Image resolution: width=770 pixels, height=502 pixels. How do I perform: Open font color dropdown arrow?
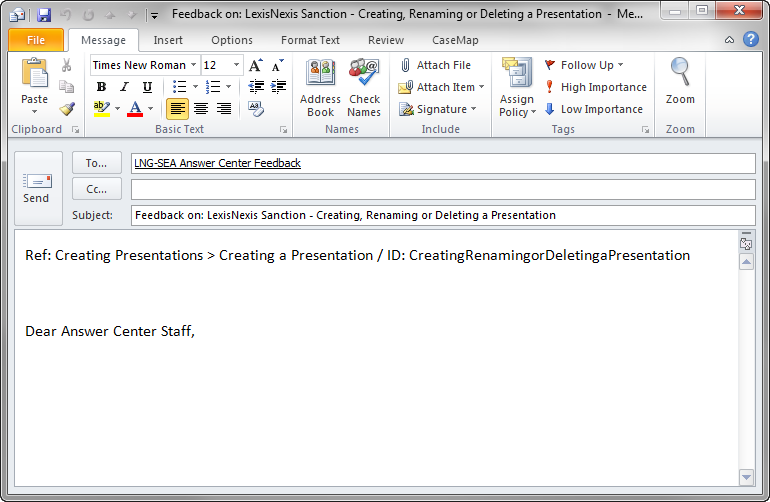click(150, 109)
